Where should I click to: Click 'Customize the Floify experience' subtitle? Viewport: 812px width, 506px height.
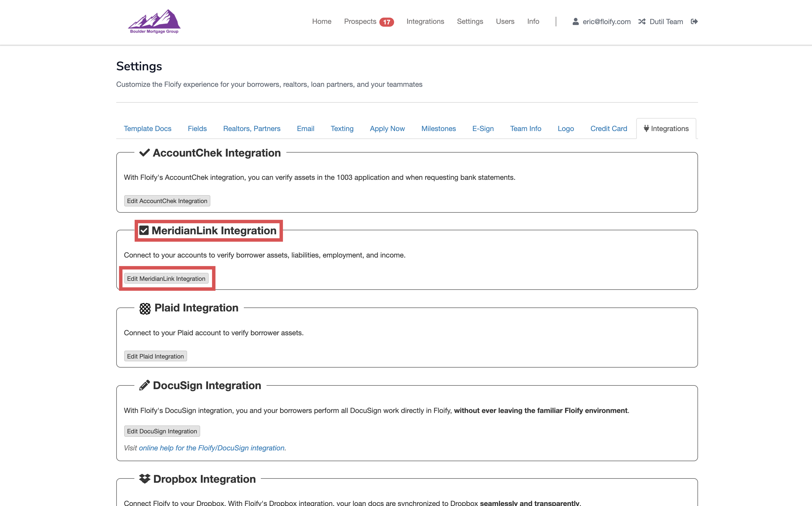pos(269,84)
